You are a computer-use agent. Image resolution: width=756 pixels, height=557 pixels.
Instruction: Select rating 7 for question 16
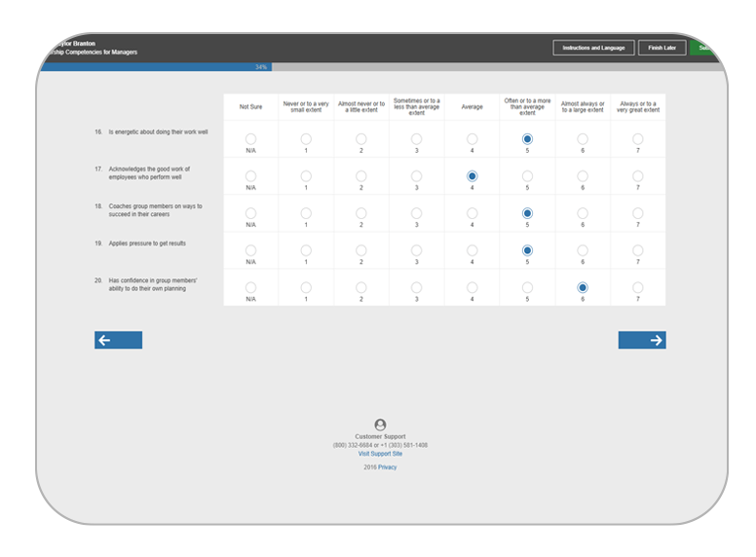pos(638,139)
